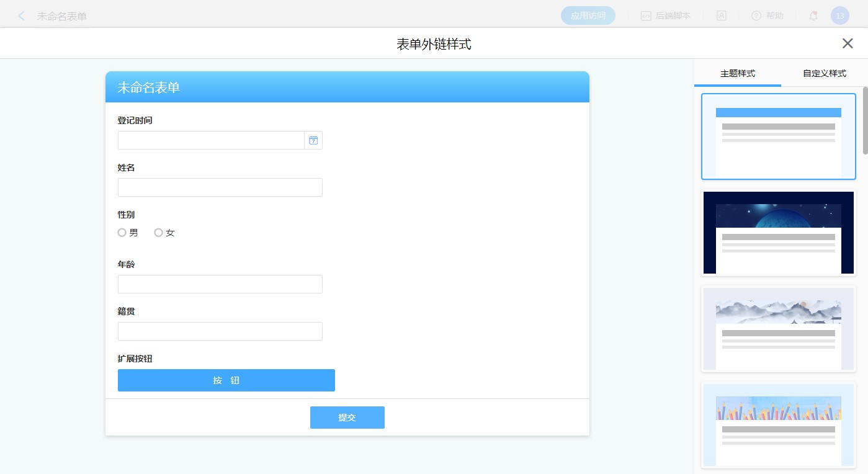Open the 帮助 question mark icon
The width and height of the screenshot is (868, 474).
pos(756,16)
